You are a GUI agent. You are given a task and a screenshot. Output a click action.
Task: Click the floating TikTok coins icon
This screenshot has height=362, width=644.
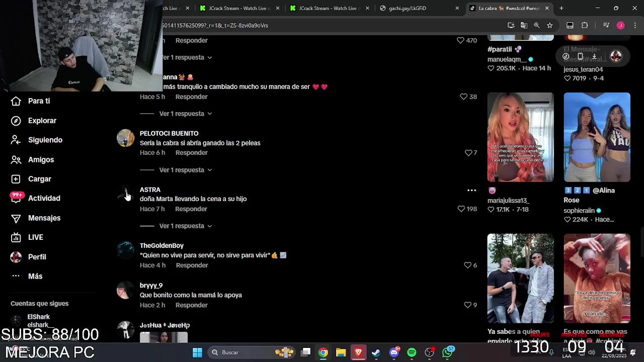tap(566, 56)
